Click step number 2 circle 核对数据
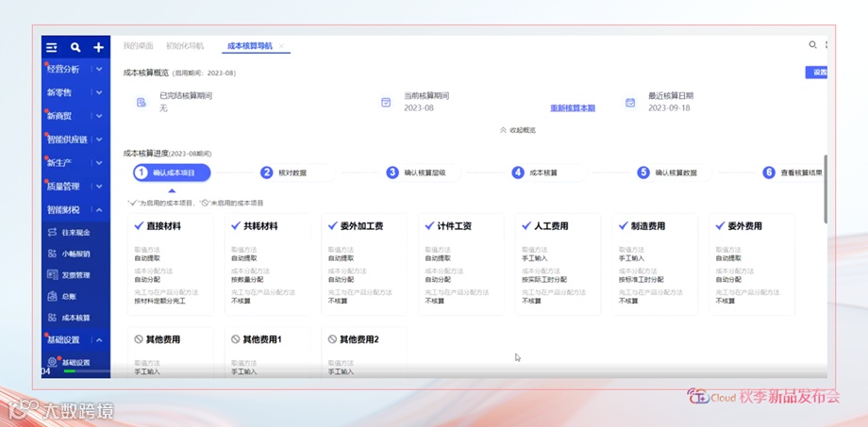Screen dimensions: 868x427 tap(267, 172)
